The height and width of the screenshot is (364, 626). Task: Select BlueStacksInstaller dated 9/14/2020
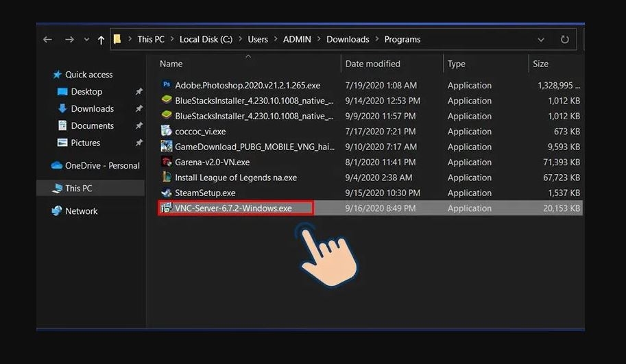point(254,101)
